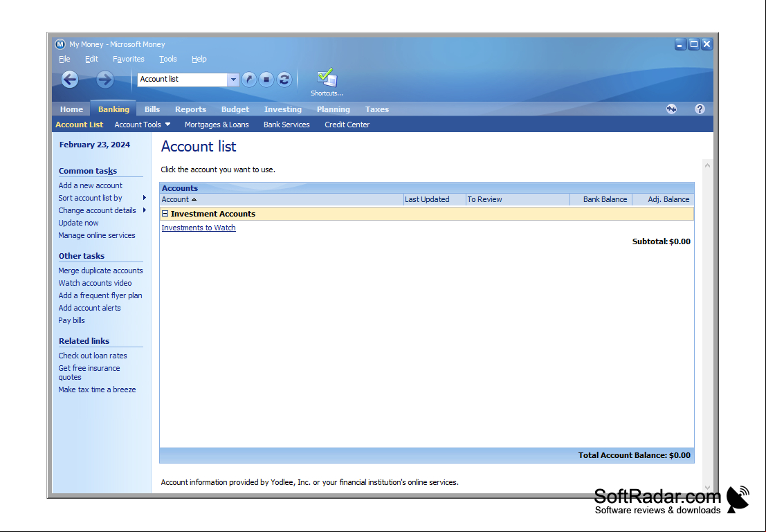This screenshot has height=532, width=766.
Task: Open the File menu
Action: point(64,59)
